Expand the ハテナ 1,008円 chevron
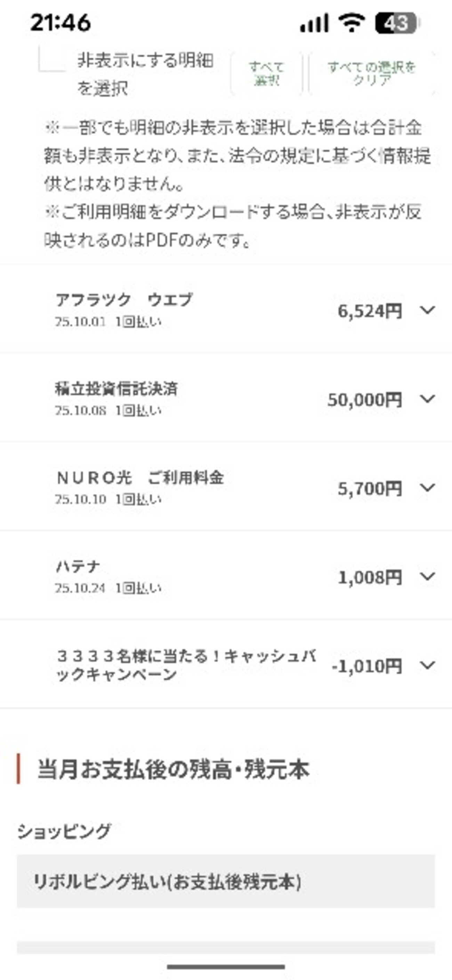 click(x=427, y=577)
